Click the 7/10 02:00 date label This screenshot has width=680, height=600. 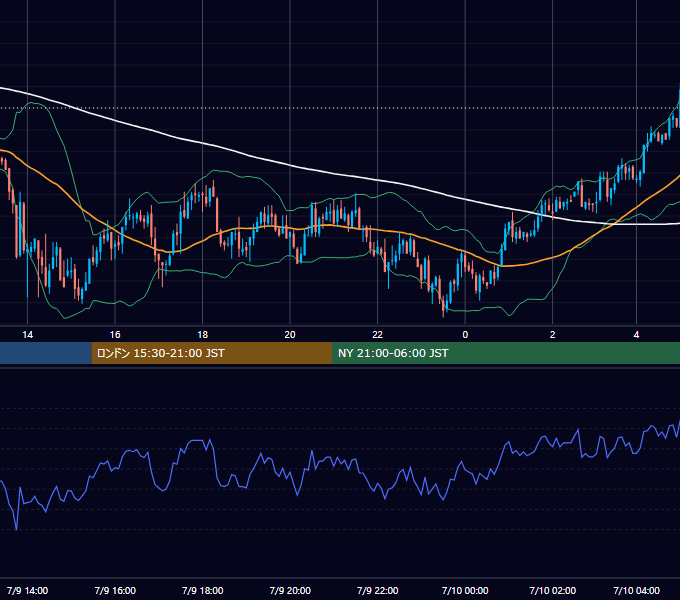click(x=552, y=590)
